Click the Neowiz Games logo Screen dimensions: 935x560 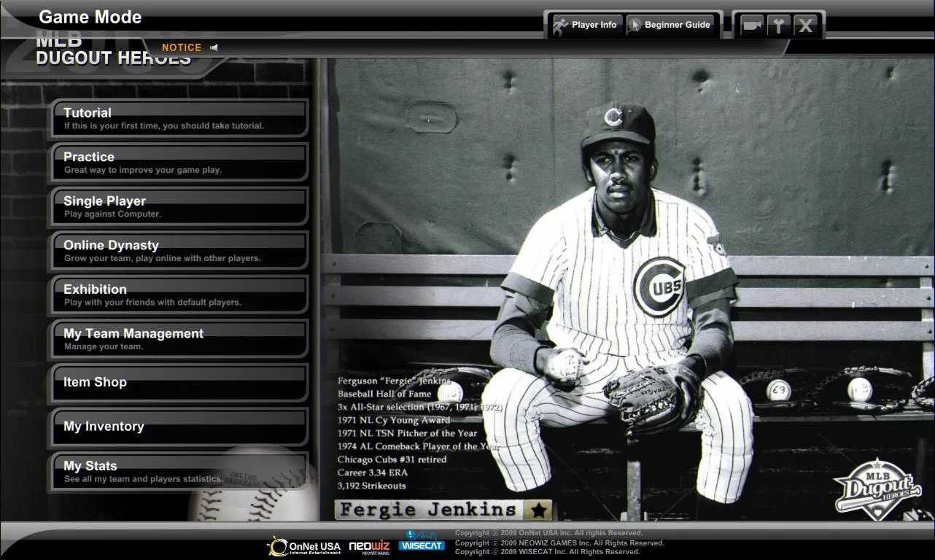(x=369, y=547)
